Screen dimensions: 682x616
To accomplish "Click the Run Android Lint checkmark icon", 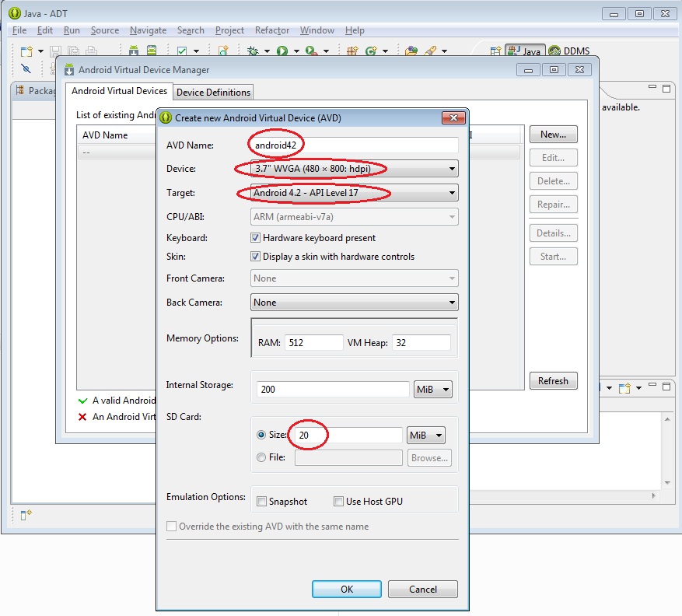I will pyautogui.click(x=182, y=51).
